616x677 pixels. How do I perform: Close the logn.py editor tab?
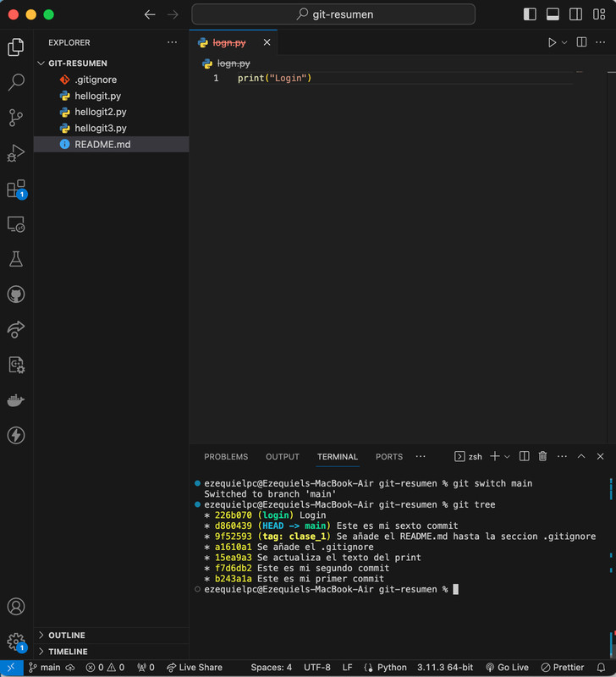pos(267,42)
